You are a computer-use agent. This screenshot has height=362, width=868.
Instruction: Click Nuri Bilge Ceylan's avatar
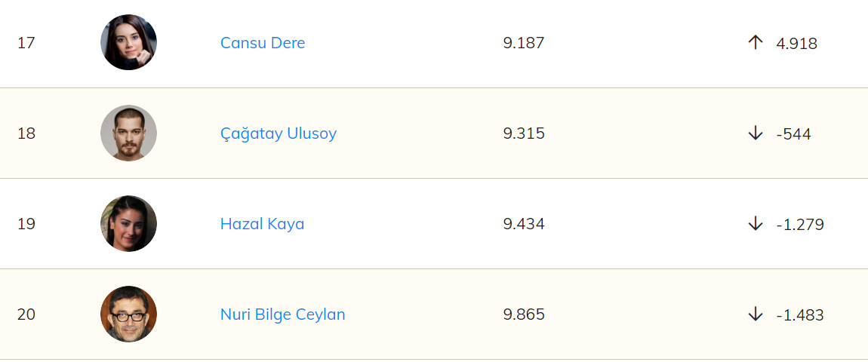pos(128,314)
